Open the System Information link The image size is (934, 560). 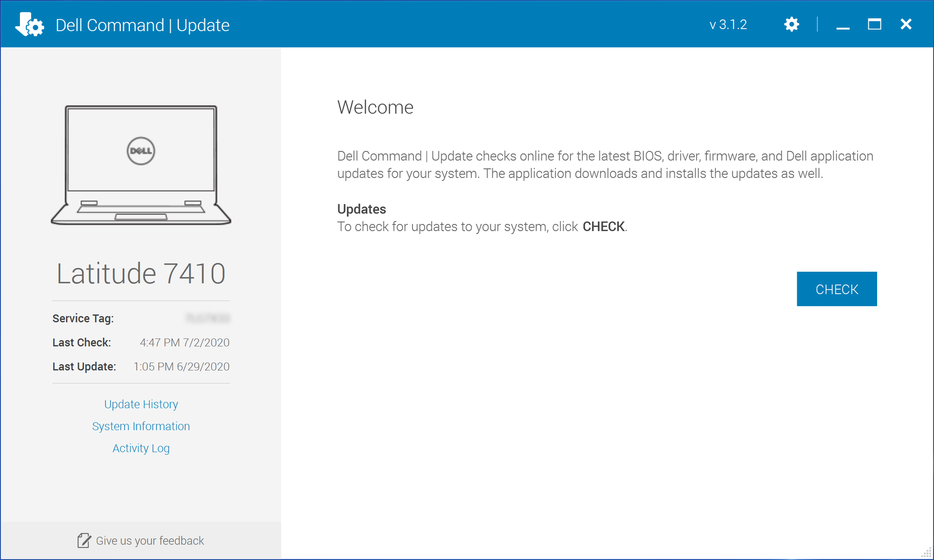pyautogui.click(x=141, y=426)
